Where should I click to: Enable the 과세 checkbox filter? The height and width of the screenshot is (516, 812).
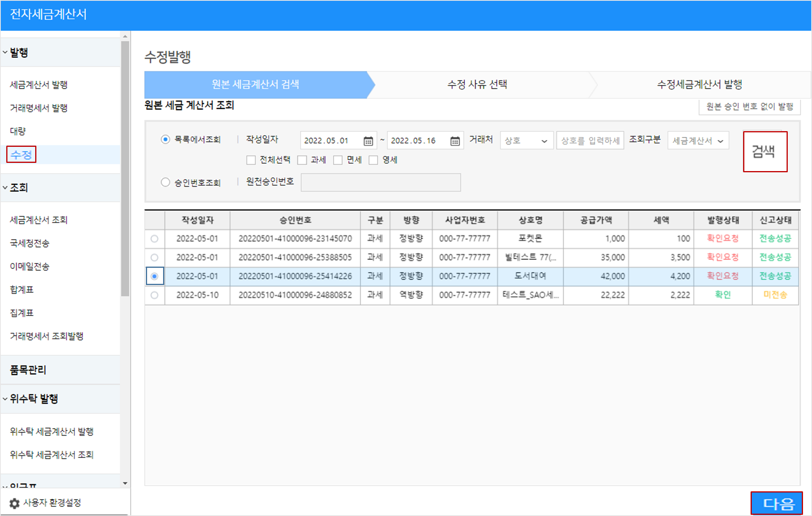tap(302, 160)
